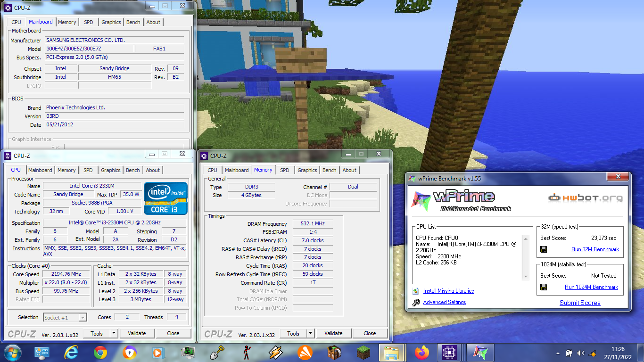Screen dimensions: 644x362
Task: Click the crafting table icon in the taskbar
Action: (x=334, y=353)
